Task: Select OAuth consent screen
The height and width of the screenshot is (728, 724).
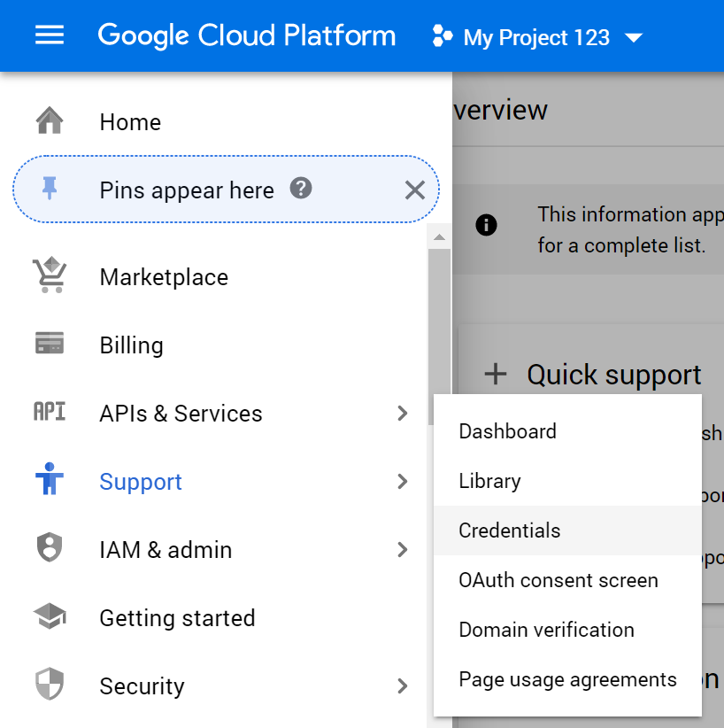Action: (567, 580)
